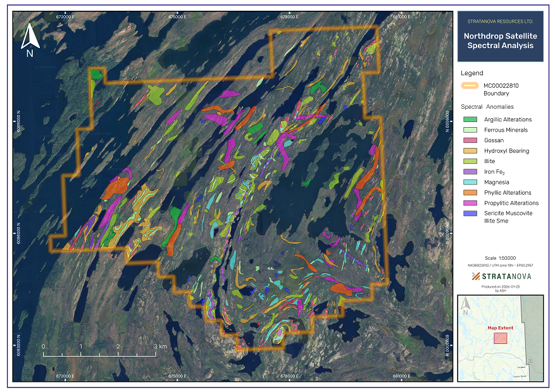The width and height of the screenshot is (555, 392).
Task: Open the NAD83(CSRS) UTM zone 18N link
Action: click(501, 265)
